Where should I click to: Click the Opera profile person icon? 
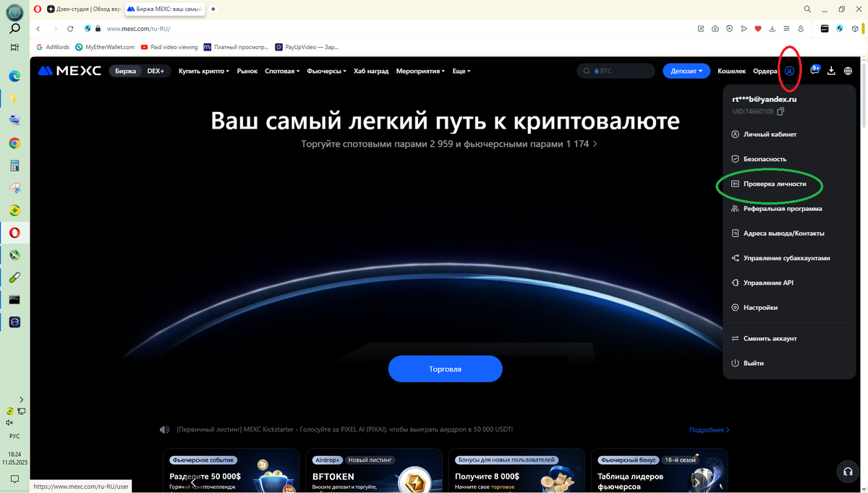coord(801,29)
